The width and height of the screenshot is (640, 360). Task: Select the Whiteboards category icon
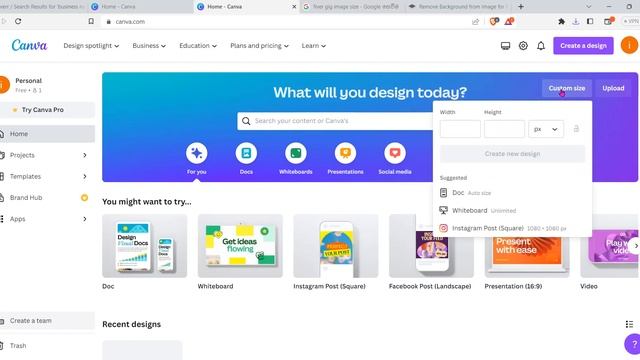tap(296, 153)
